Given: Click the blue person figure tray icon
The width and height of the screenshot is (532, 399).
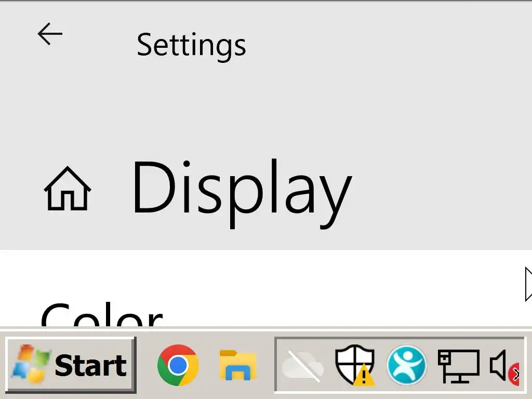Looking at the screenshot, I should tap(406, 365).
